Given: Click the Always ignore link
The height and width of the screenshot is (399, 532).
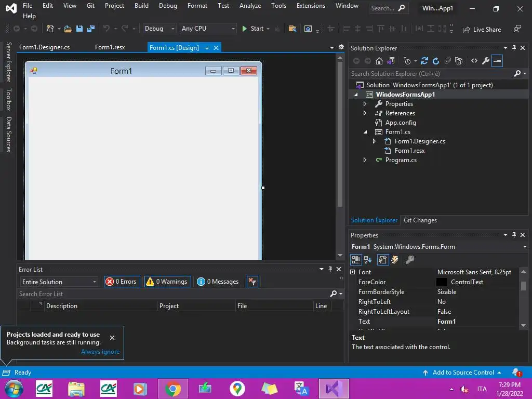Looking at the screenshot, I should [100, 352].
